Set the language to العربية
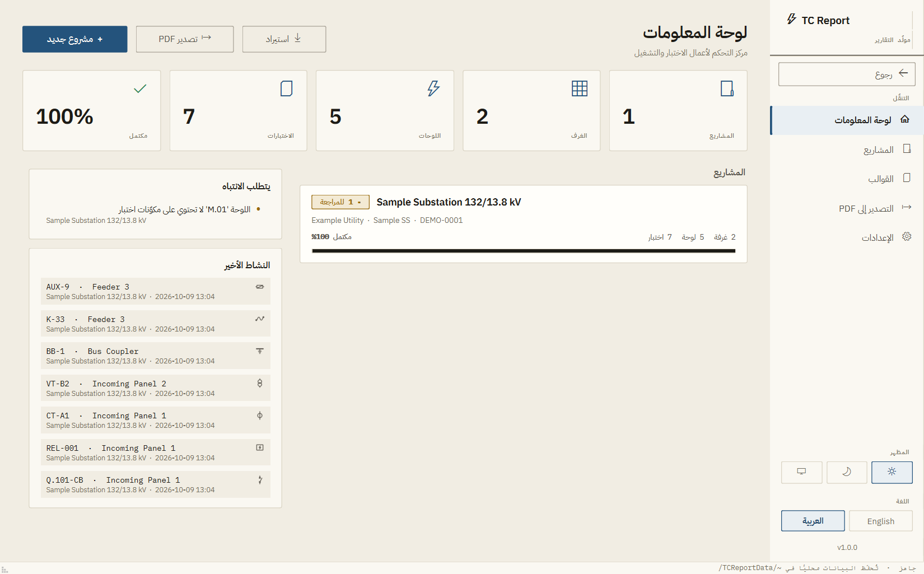Image resolution: width=924 pixels, height=574 pixels. [813, 521]
